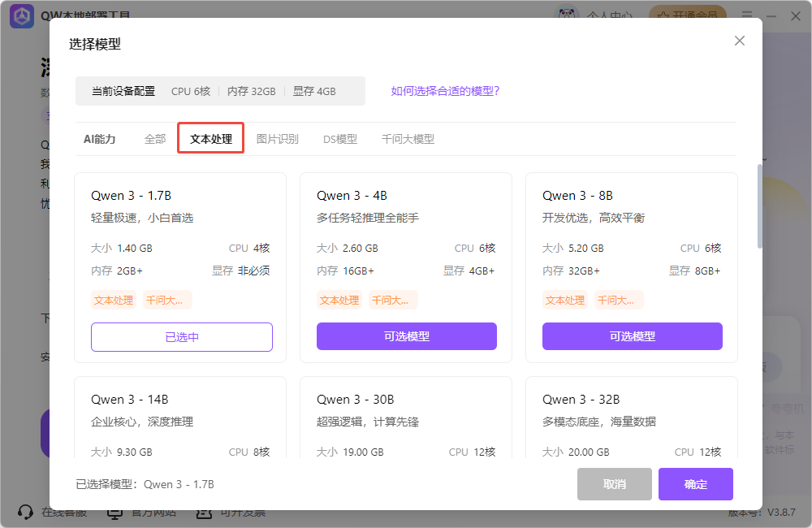
Task: Click 文本处理 tag on Qwen 3 - 8B card
Action: (x=565, y=300)
